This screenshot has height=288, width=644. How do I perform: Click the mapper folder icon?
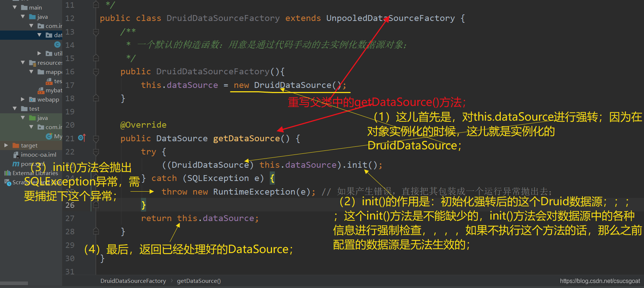coord(41,72)
